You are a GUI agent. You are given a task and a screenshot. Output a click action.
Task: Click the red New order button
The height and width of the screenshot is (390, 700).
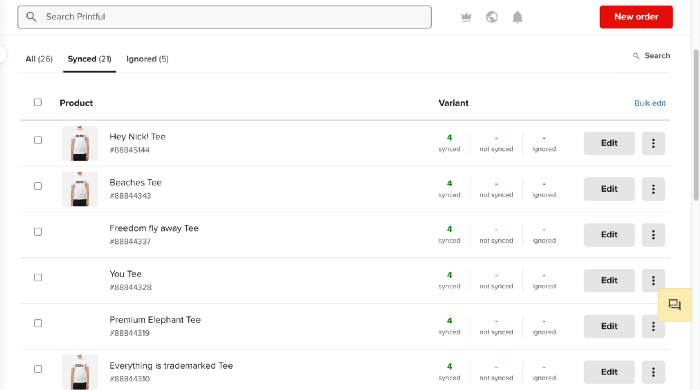636,17
